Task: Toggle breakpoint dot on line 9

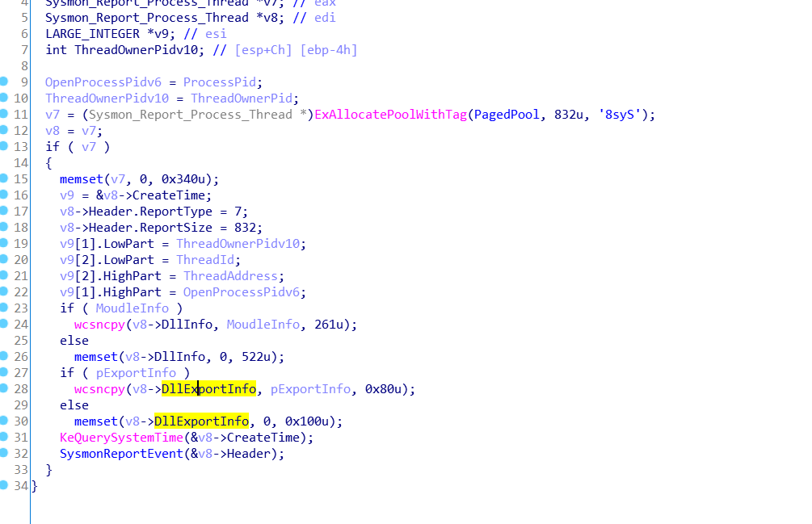Action: tap(3, 81)
